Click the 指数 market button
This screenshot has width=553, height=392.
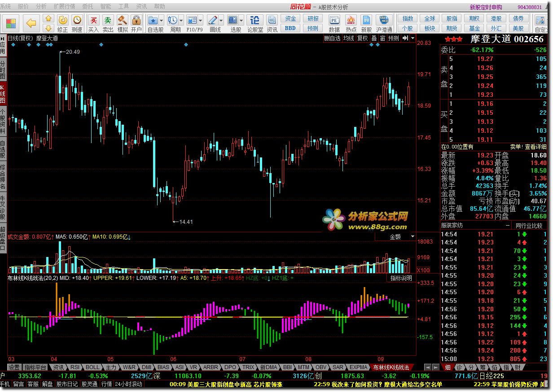(x=408, y=18)
